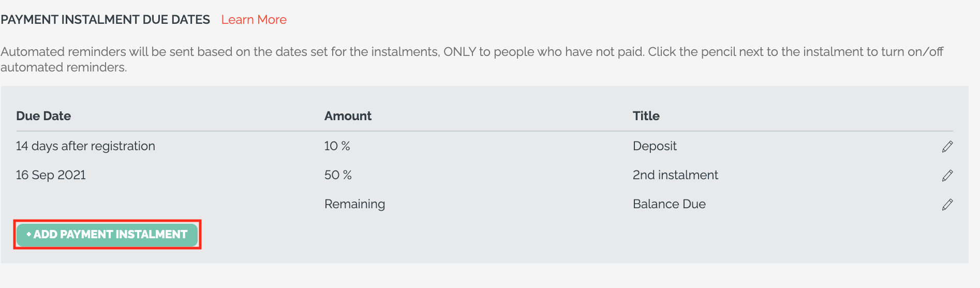The image size is (980, 288).
Task: Edit the Deposit instalment with pencil icon
Action: [x=947, y=147]
